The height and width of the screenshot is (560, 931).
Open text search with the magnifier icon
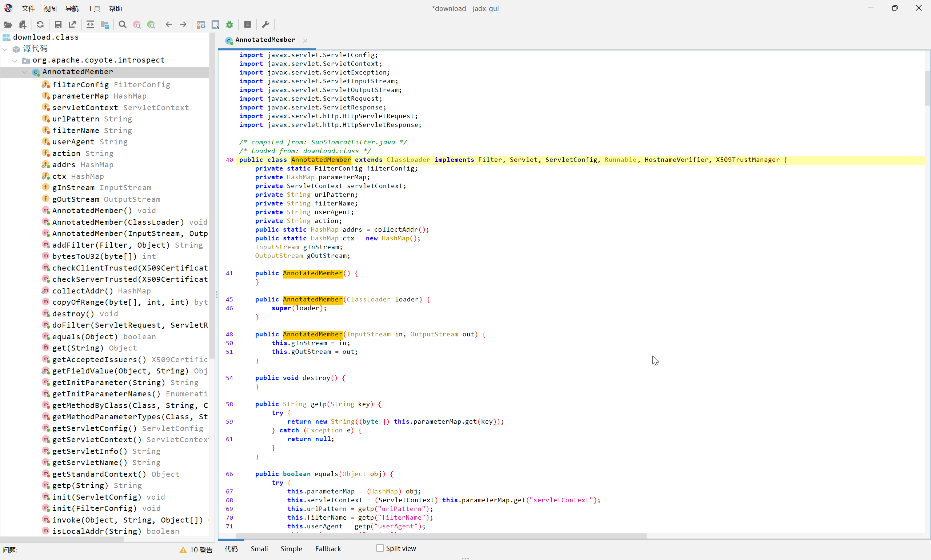point(122,24)
